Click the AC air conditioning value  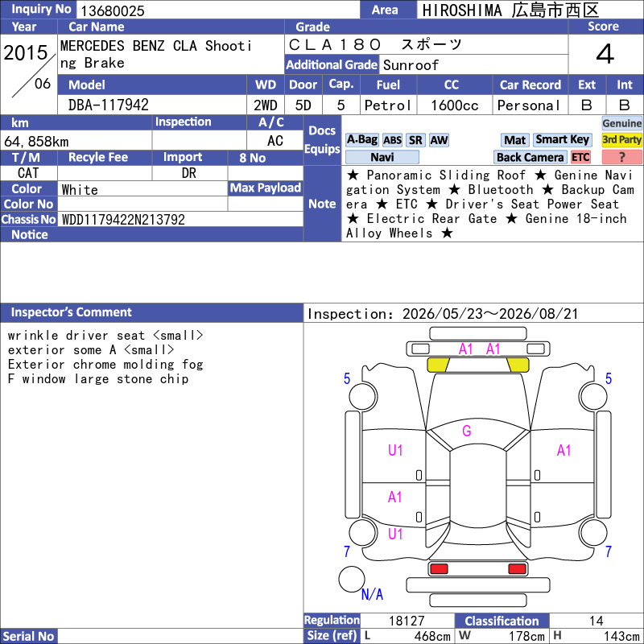coord(275,141)
